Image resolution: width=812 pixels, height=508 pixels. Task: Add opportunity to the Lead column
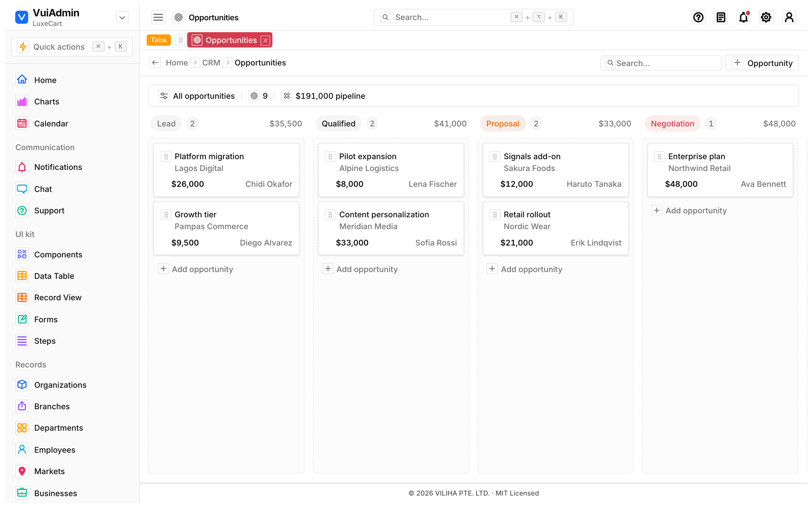[x=196, y=269]
